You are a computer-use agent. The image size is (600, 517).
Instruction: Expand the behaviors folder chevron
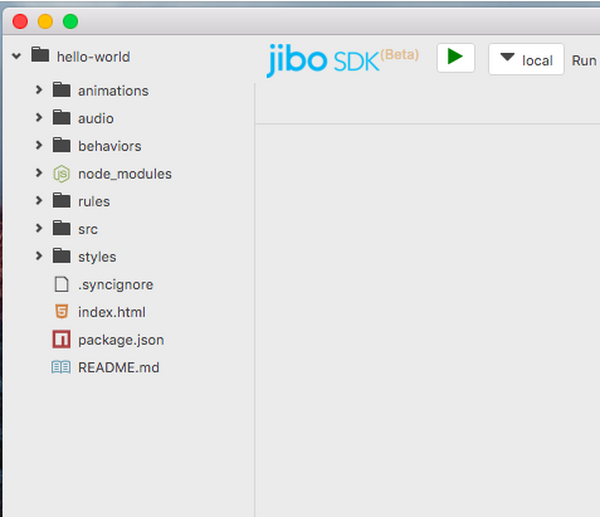[39, 146]
